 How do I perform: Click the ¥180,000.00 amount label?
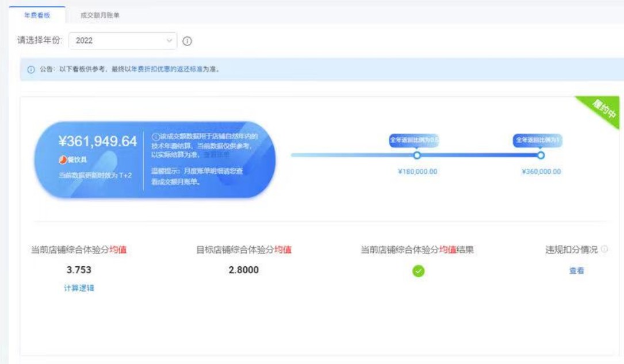coord(418,171)
